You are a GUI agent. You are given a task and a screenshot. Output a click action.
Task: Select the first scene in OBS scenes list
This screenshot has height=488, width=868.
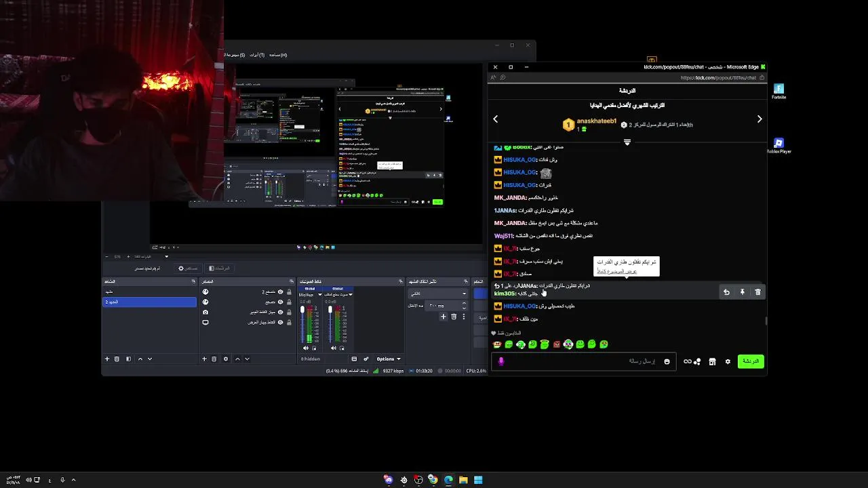click(x=149, y=291)
